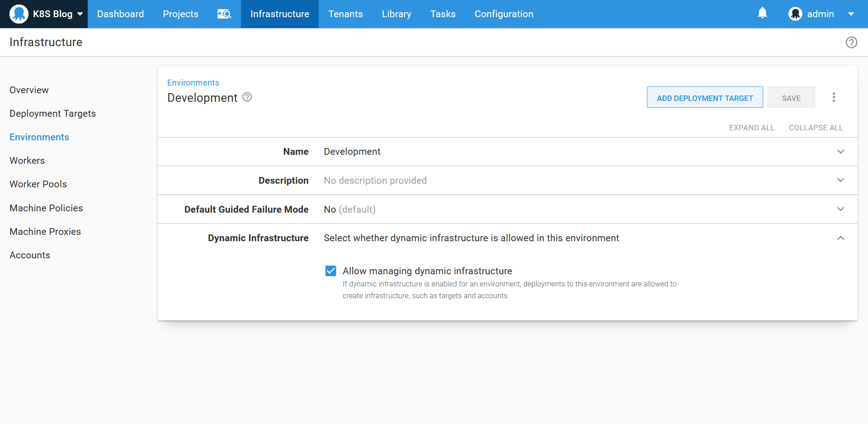Screen dimensions: 868x424
Task: Select Machine Policies in the sidebar
Action: (46, 208)
